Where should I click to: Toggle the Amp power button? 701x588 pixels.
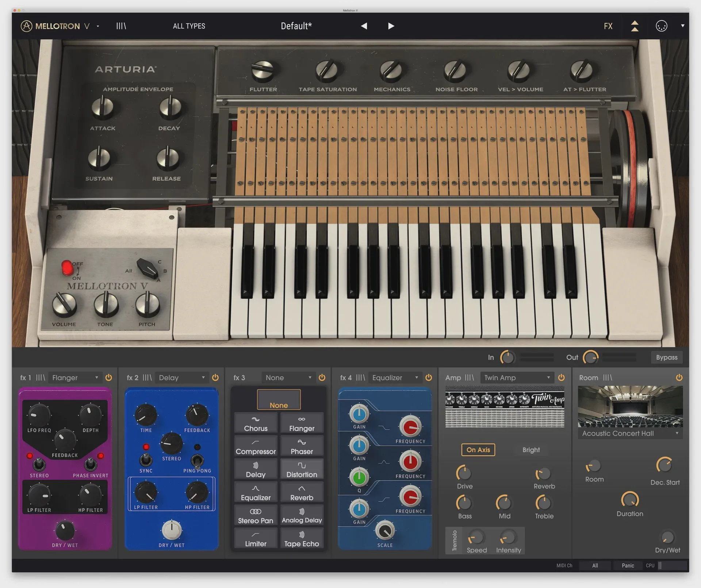(x=562, y=378)
